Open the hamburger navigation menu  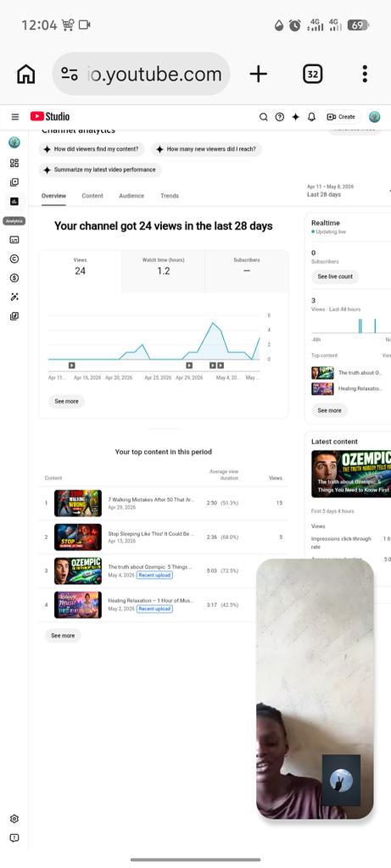[x=15, y=117]
